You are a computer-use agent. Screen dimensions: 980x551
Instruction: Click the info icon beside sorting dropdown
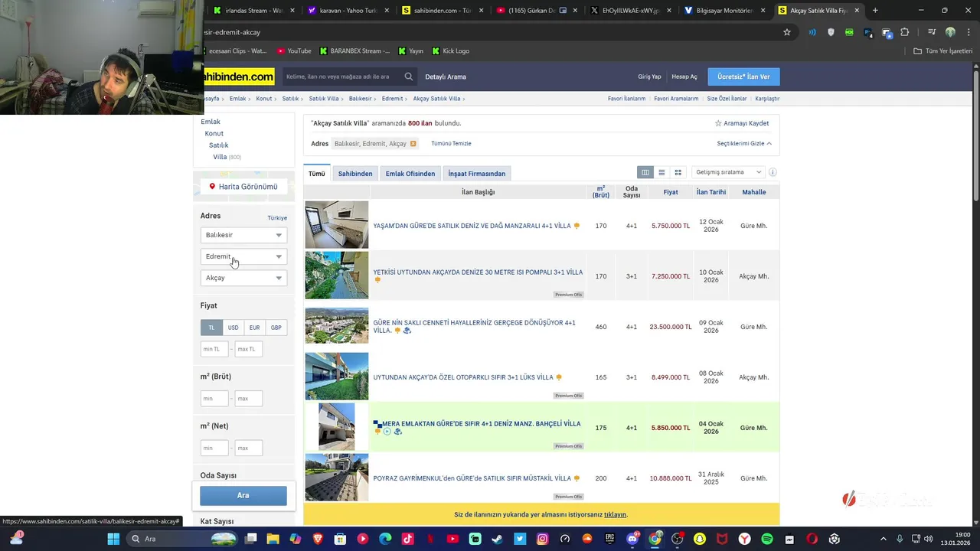773,172
